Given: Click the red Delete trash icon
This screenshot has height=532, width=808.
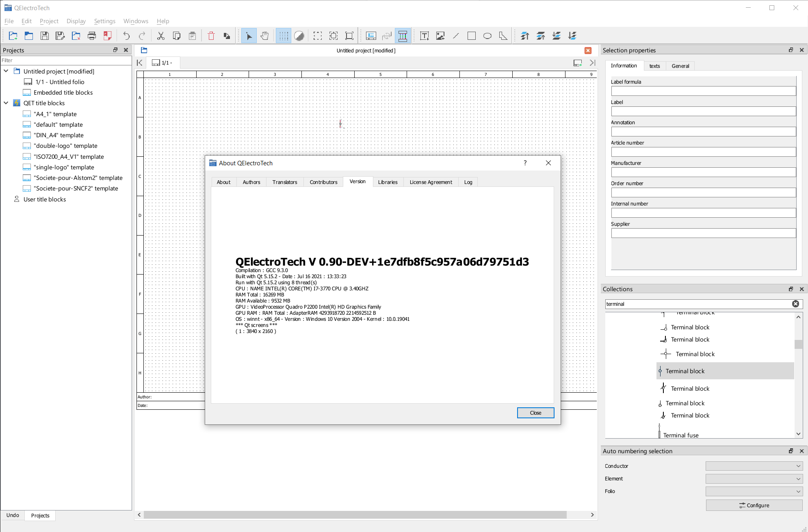Looking at the screenshot, I should [211, 36].
